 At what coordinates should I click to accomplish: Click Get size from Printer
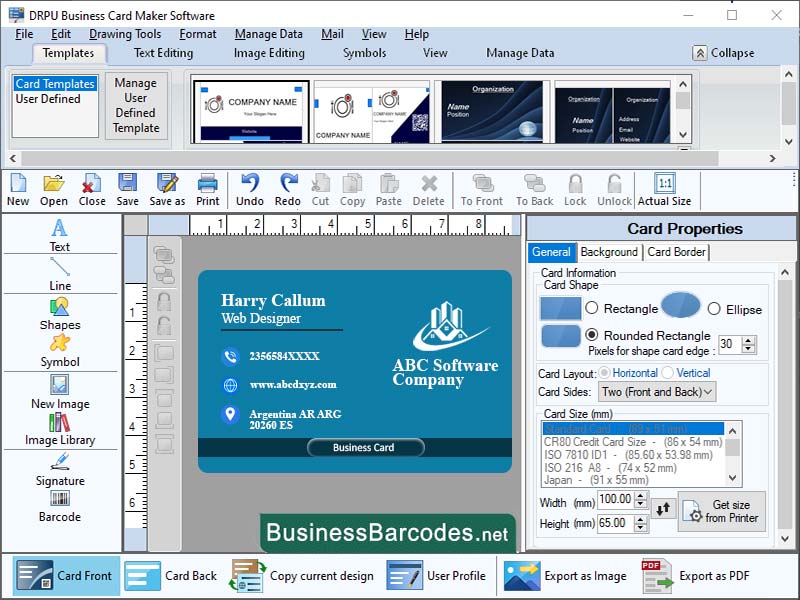click(x=722, y=512)
